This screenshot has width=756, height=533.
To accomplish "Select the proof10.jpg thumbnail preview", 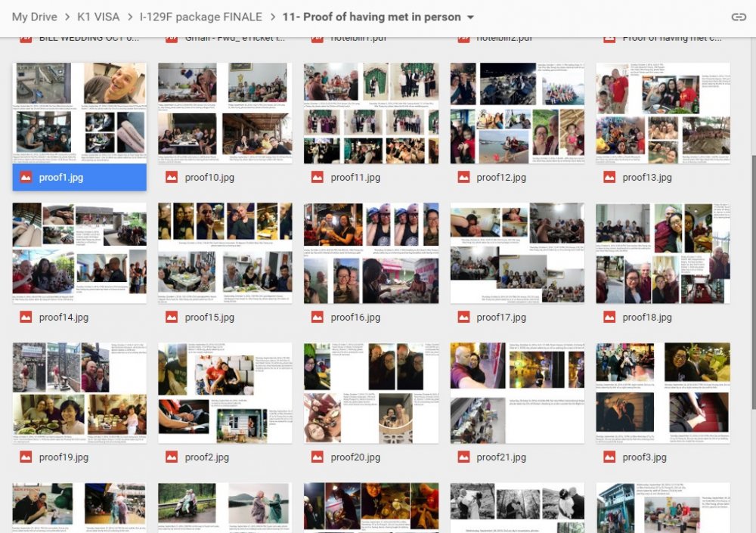I will click(225, 113).
